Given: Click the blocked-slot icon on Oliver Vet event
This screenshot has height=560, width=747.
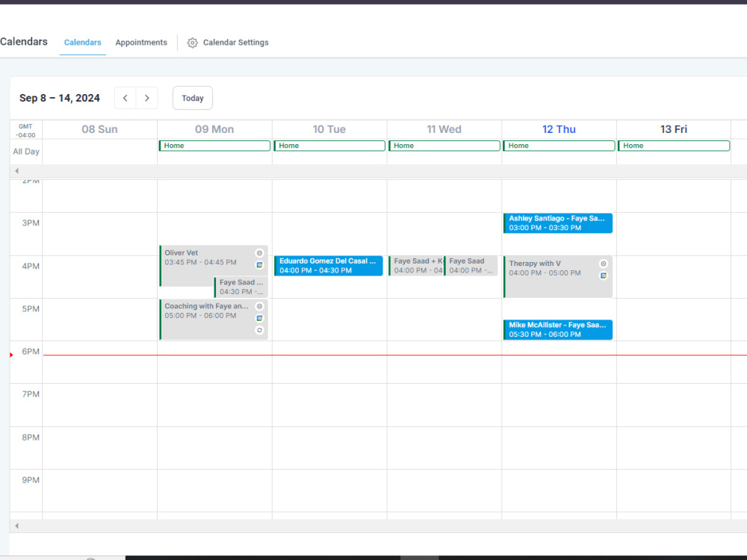Looking at the screenshot, I should point(260,253).
